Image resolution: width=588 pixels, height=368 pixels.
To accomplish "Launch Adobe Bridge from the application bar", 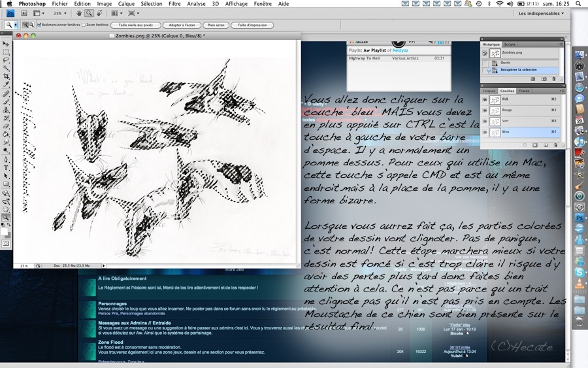I will 24,13.
